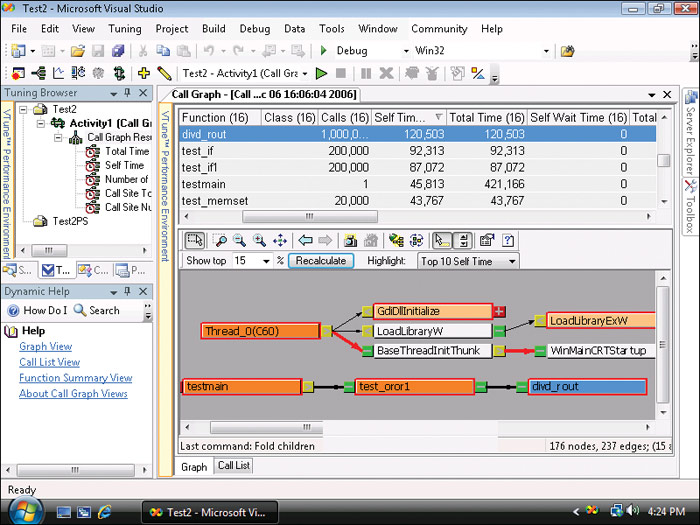This screenshot has height=525, width=700.
Task: Open the Show top percentage dropdown
Action: tap(266, 261)
